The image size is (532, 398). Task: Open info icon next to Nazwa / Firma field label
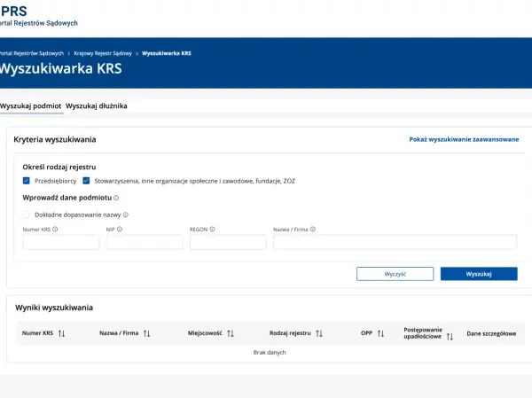313,230
